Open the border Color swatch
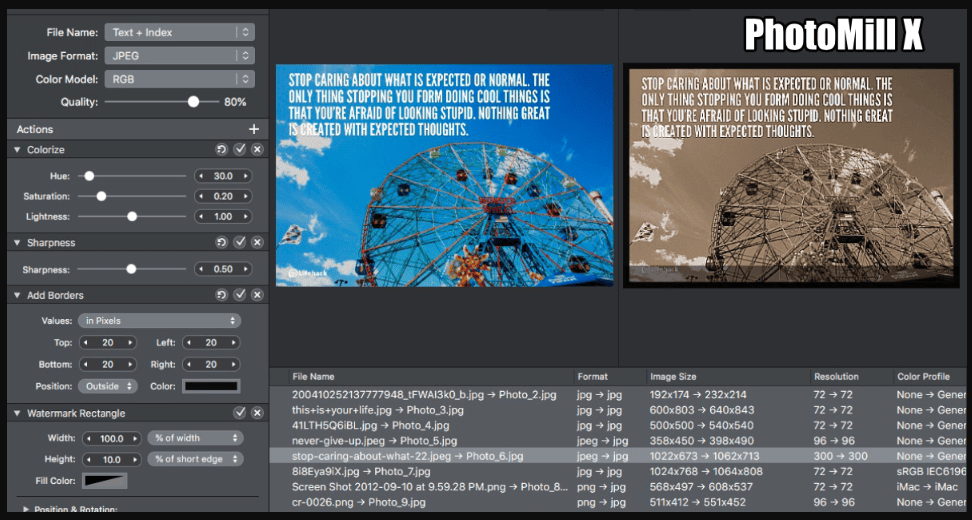 coord(211,386)
